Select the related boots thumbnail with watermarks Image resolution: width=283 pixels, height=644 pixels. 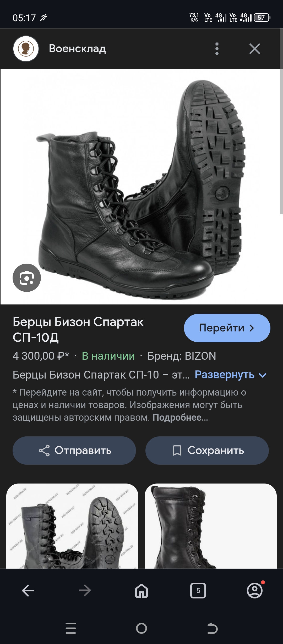tap(72, 526)
